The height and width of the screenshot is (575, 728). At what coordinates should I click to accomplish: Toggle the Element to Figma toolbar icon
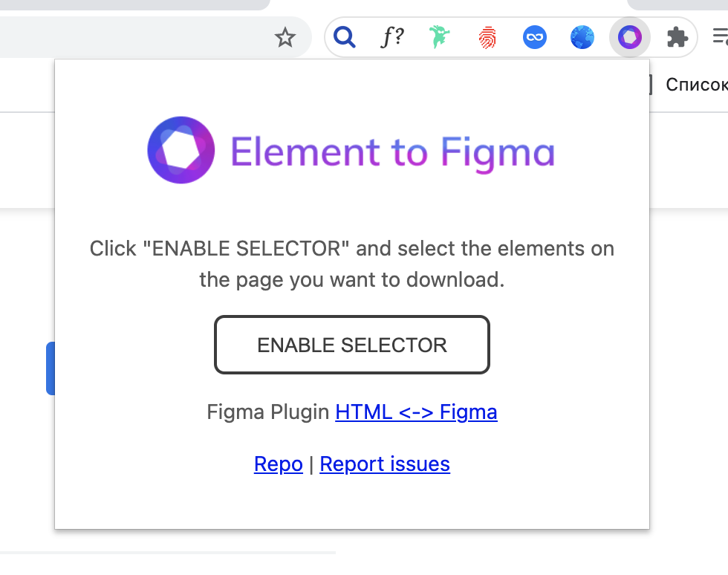click(x=630, y=37)
